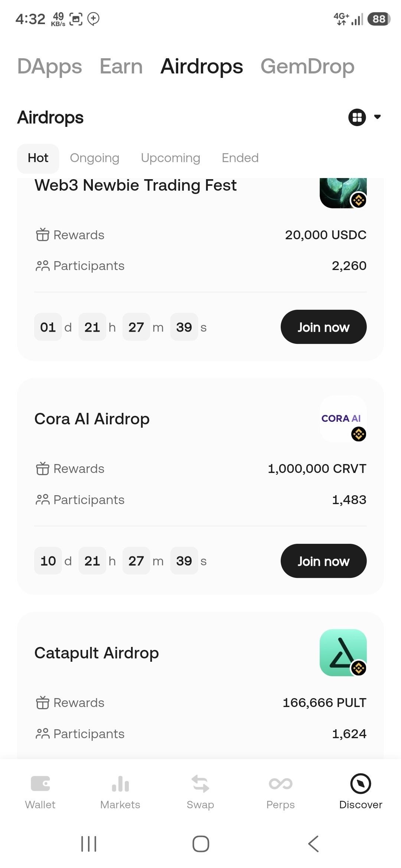Tap the Android back navigation button
The image size is (401, 868).
[313, 844]
